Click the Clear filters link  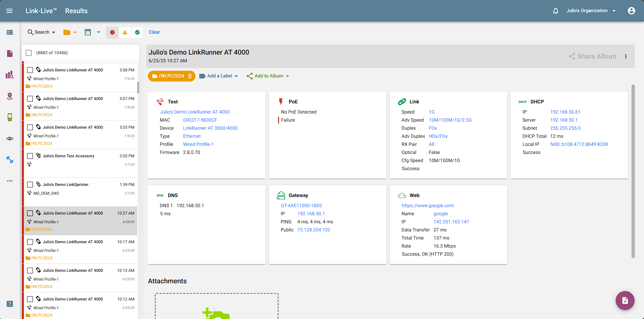154,32
